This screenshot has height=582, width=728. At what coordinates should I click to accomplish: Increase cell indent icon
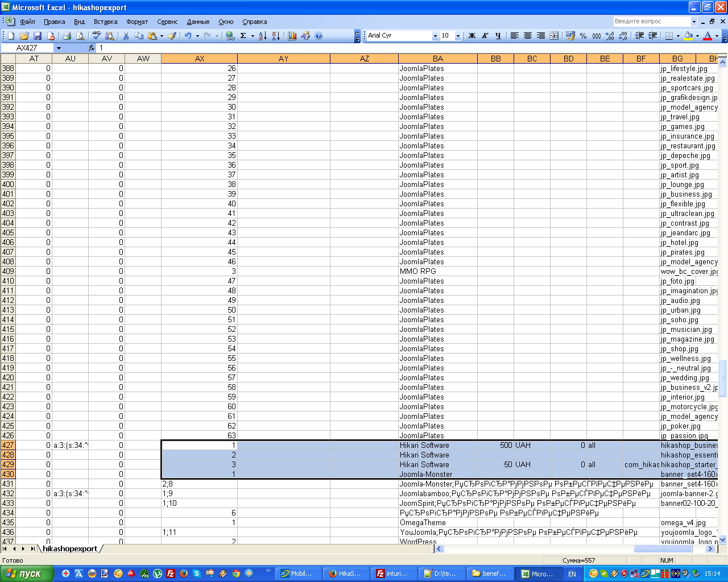click(652, 36)
